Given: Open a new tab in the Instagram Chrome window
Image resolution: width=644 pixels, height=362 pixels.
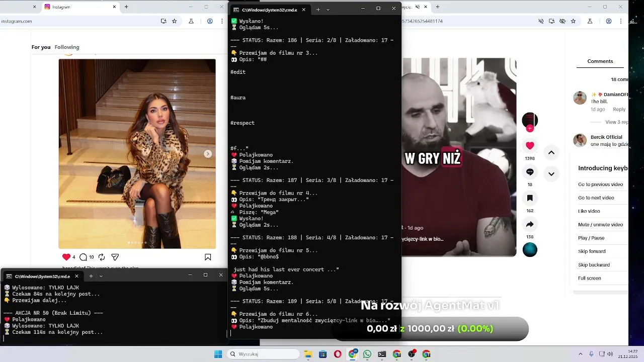Looking at the screenshot, I should (126, 7).
